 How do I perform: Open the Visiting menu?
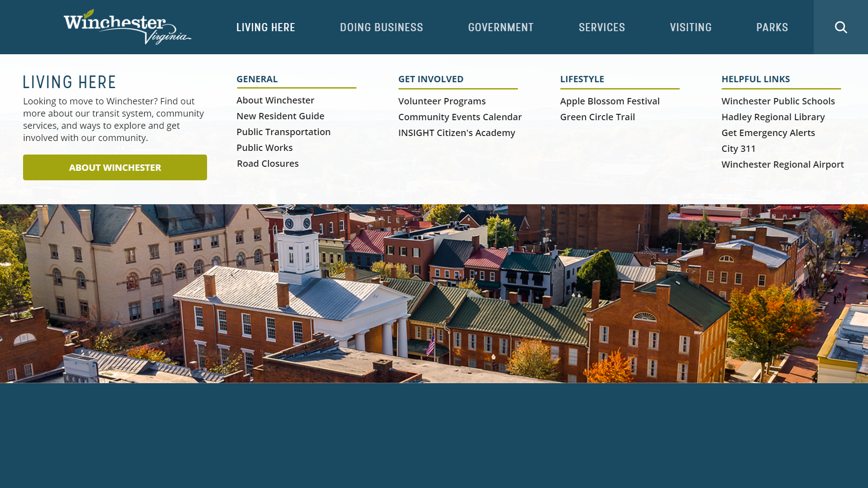pos(691,27)
